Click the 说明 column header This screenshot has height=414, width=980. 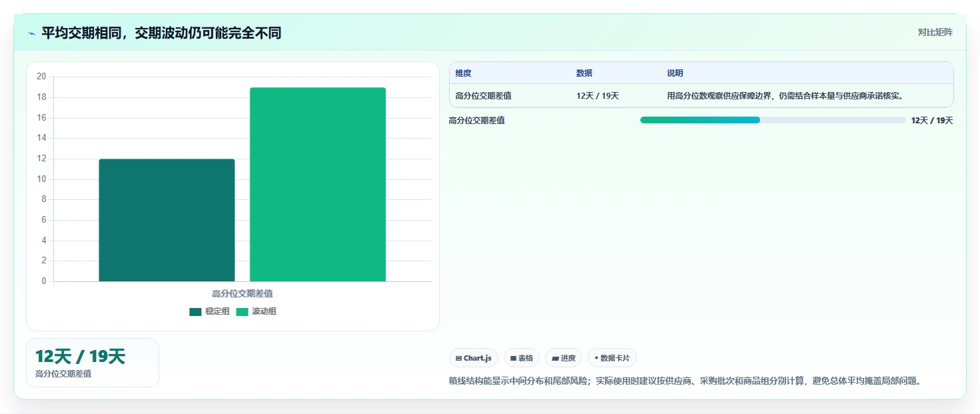pyautogui.click(x=675, y=73)
